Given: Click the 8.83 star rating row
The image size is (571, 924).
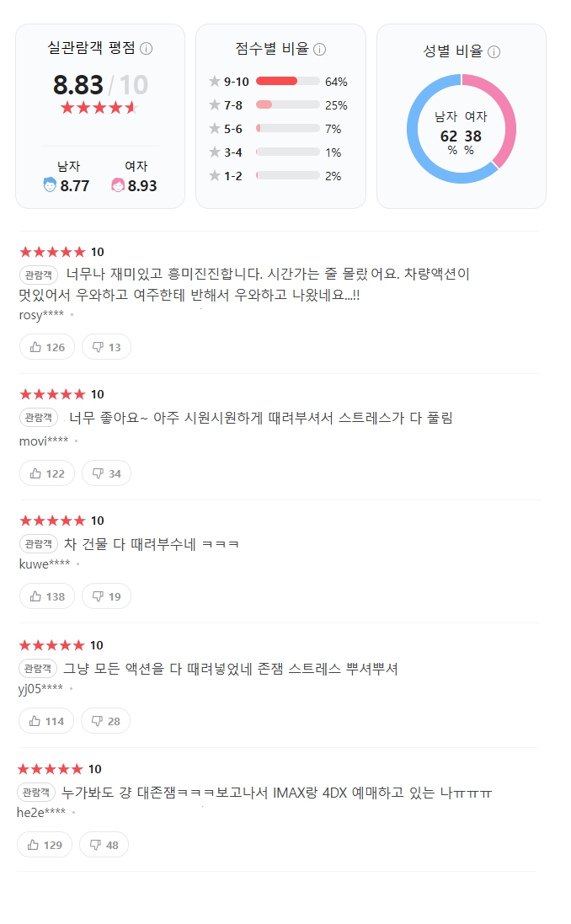Looking at the screenshot, I should coord(99,108).
